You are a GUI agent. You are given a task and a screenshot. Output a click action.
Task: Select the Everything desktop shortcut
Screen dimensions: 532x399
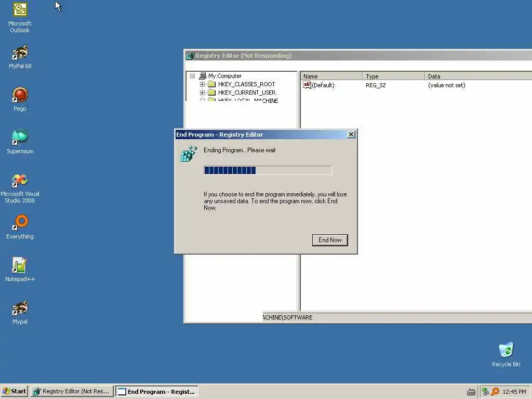coord(20,227)
